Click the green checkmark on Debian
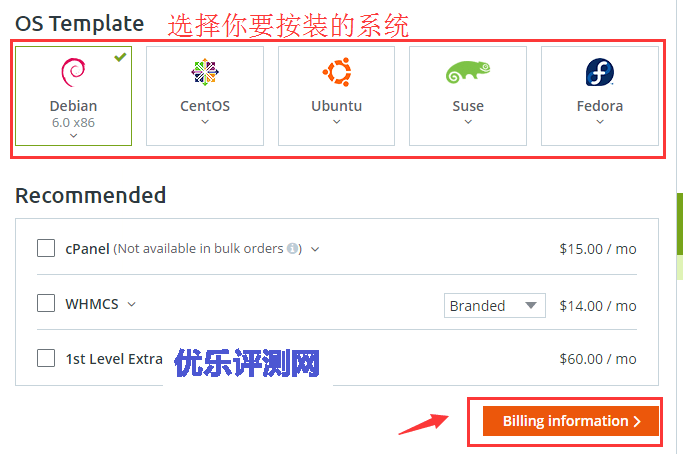 point(120,57)
